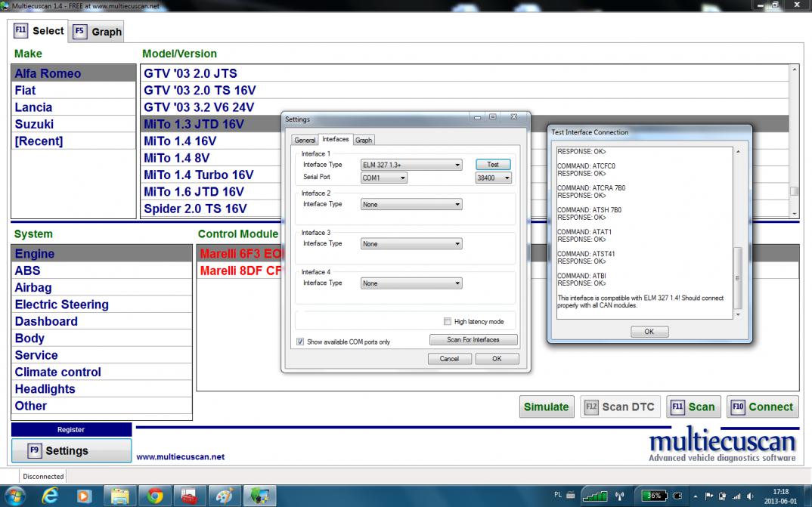
Task: Open Interface 3 type dropdown
Action: [x=411, y=243]
